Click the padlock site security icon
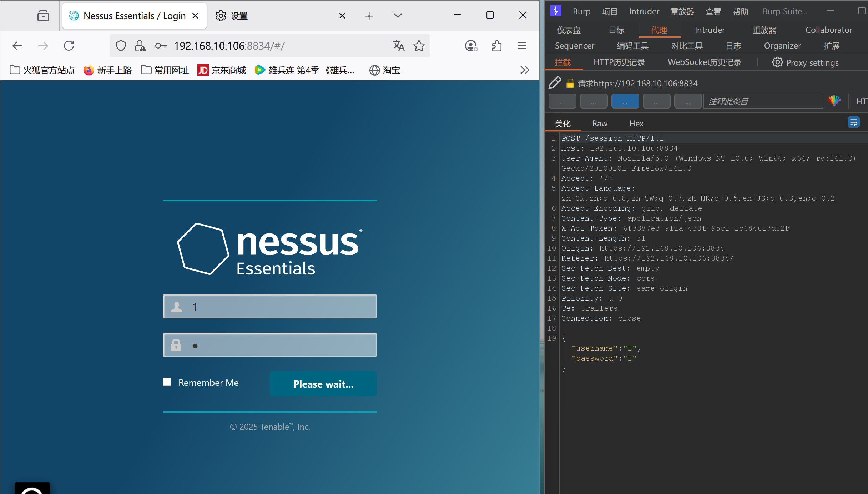 tap(140, 46)
